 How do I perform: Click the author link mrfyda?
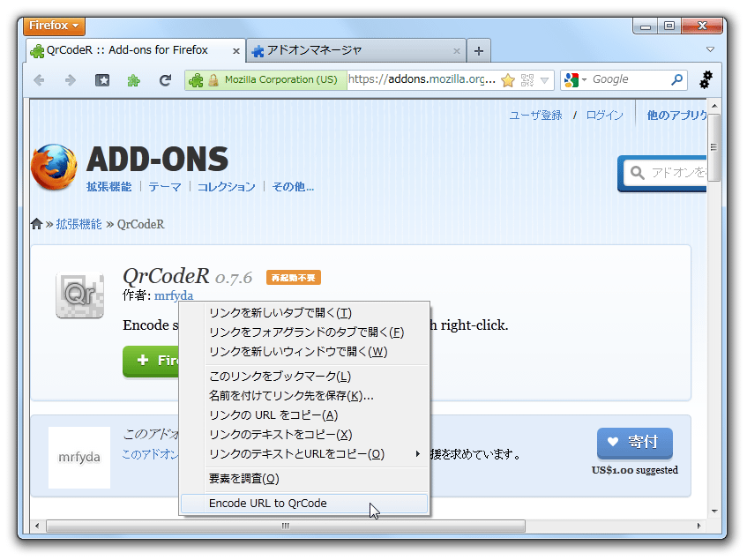pos(174,295)
